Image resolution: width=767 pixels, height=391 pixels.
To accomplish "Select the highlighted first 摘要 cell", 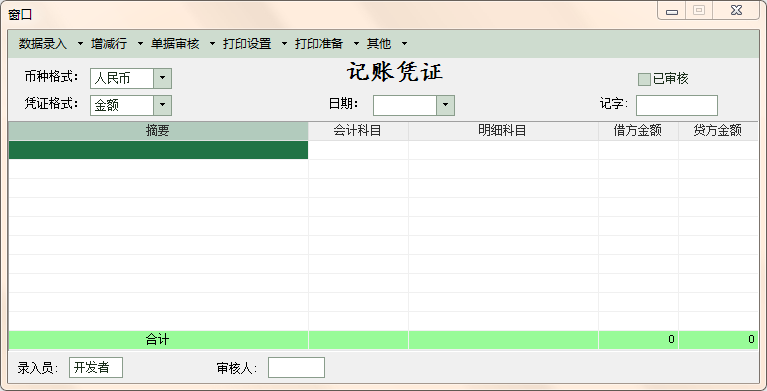I will 158,150.
